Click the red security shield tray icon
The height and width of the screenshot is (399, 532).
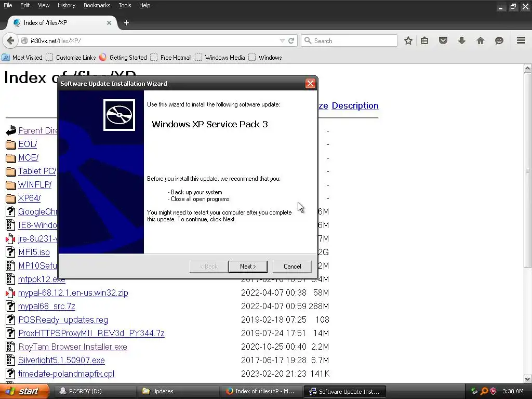pos(494,391)
